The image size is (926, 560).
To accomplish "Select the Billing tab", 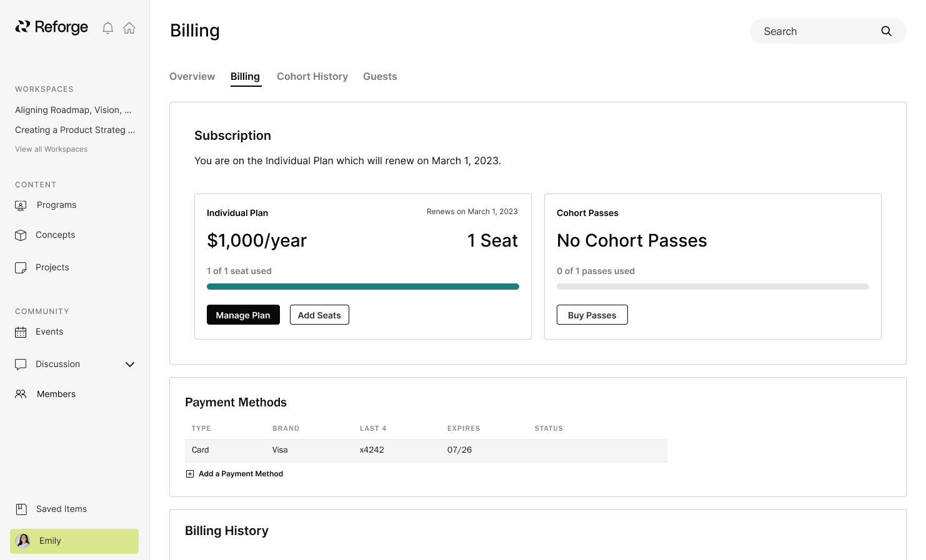I will click(x=245, y=77).
